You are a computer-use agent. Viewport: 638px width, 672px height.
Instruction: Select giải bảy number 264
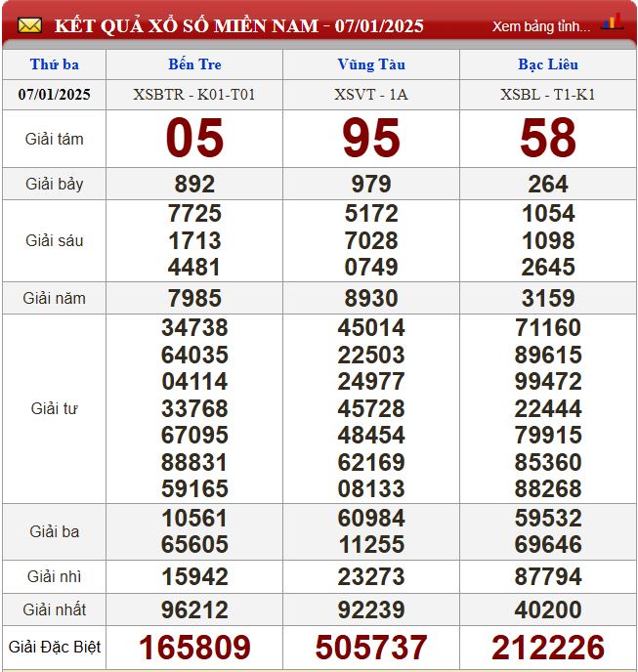pyautogui.click(x=548, y=185)
